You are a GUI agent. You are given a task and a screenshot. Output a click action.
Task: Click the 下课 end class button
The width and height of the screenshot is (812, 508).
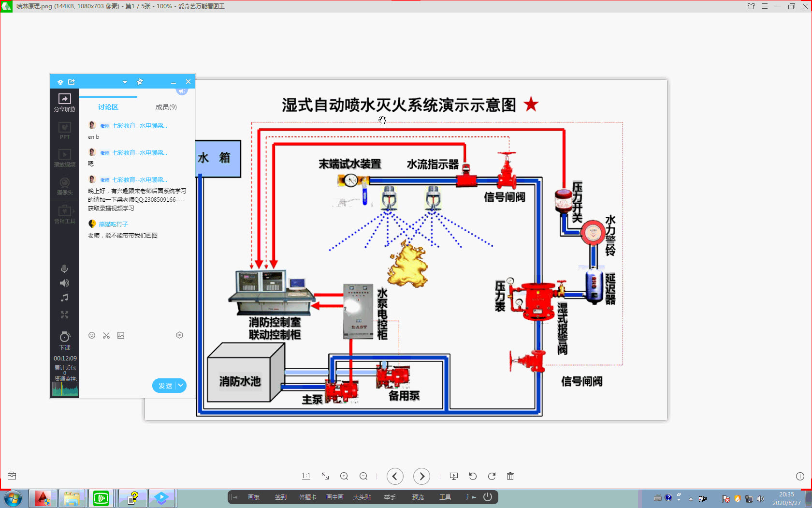point(65,341)
